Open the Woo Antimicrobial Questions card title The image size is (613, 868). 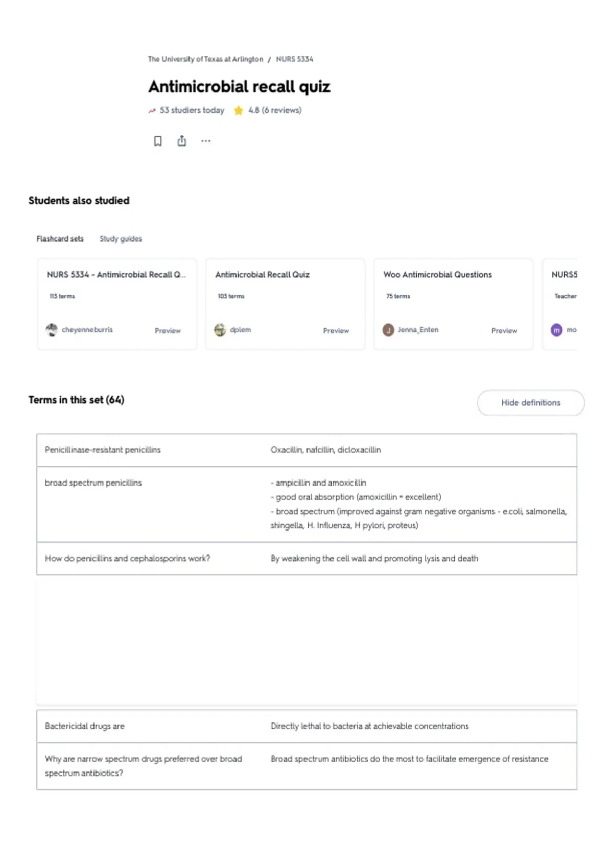438,275
